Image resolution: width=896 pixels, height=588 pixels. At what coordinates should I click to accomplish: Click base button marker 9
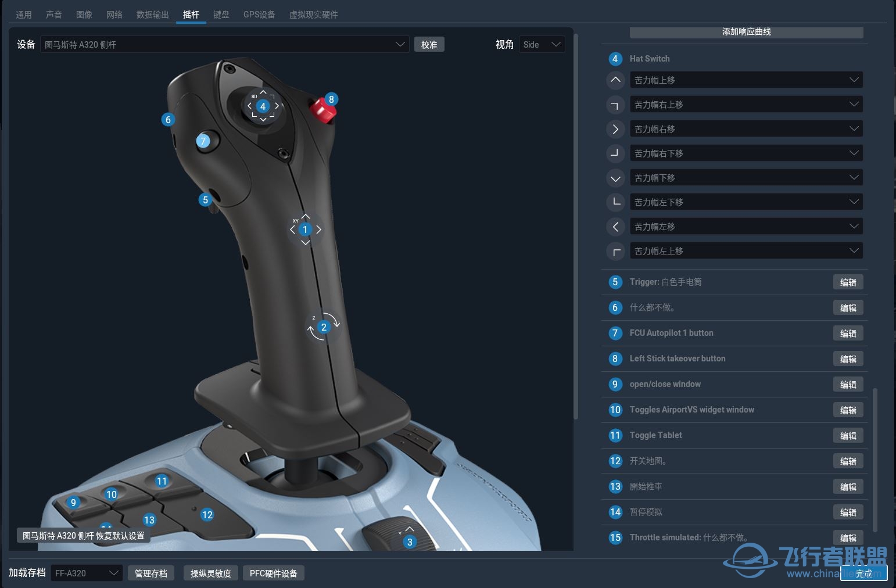pos(73,503)
